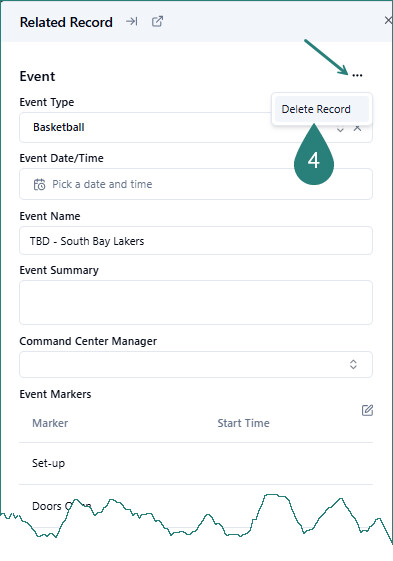Click the Event Markers label
Image resolution: width=393 pixels, height=561 pixels.
point(55,394)
